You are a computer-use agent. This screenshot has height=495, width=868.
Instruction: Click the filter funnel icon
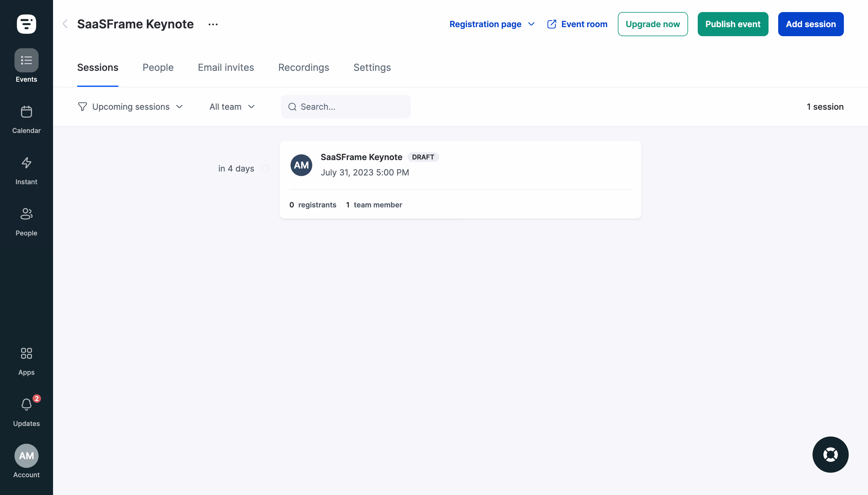pos(82,107)
